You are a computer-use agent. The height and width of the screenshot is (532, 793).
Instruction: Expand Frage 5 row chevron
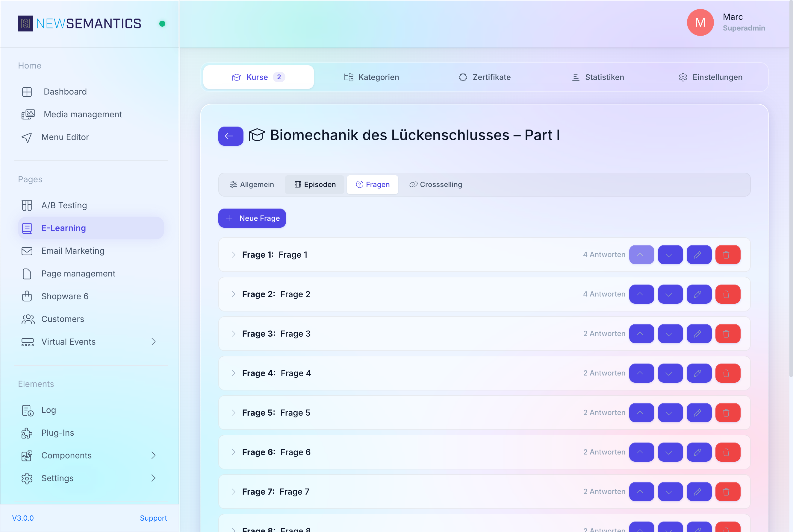click(233, 413)
